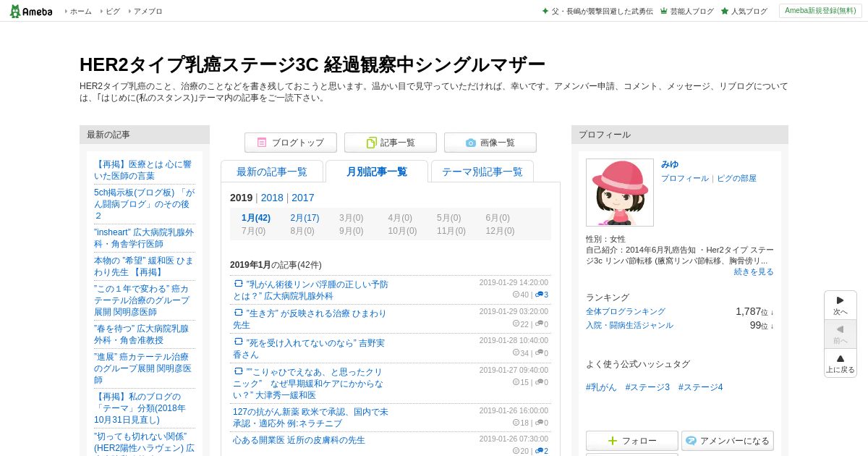Click the 前へ navigation button
Screen dimensions: 868x456
click(x=841, y=334)
